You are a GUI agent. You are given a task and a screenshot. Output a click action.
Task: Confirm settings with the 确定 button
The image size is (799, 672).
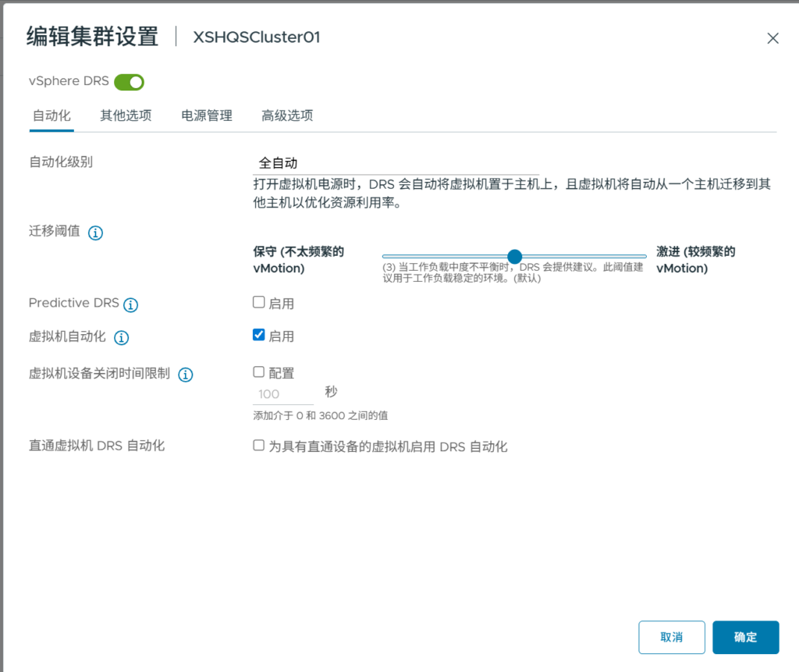point(745,637)
